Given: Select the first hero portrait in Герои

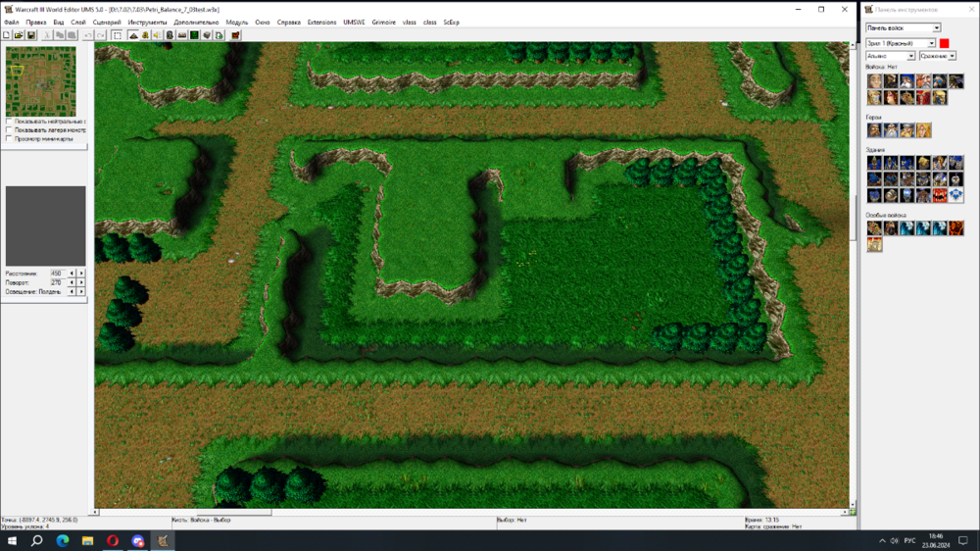Looking at the screenshot, I should (x=874, y=130).
